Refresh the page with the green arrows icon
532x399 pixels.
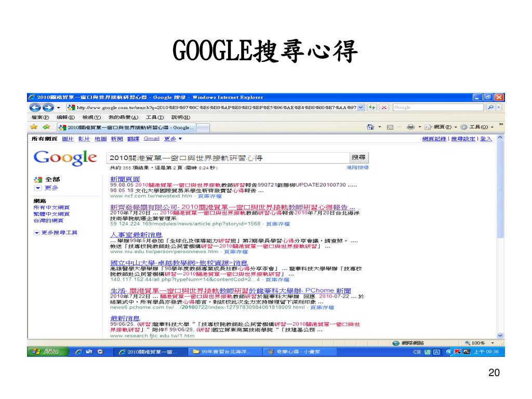(x=372, y=108)
